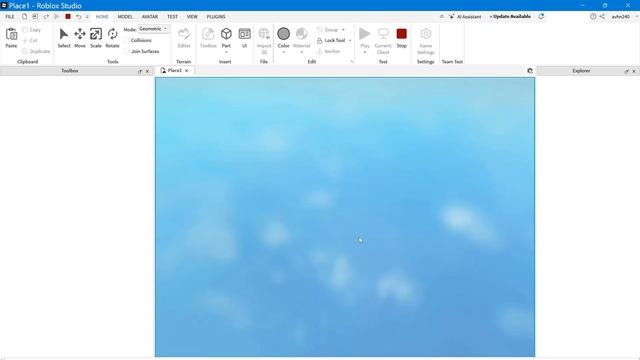Screen dimensions: 640x360
Task: Open the Toolbox from Insert group
Action: (208, 34)
